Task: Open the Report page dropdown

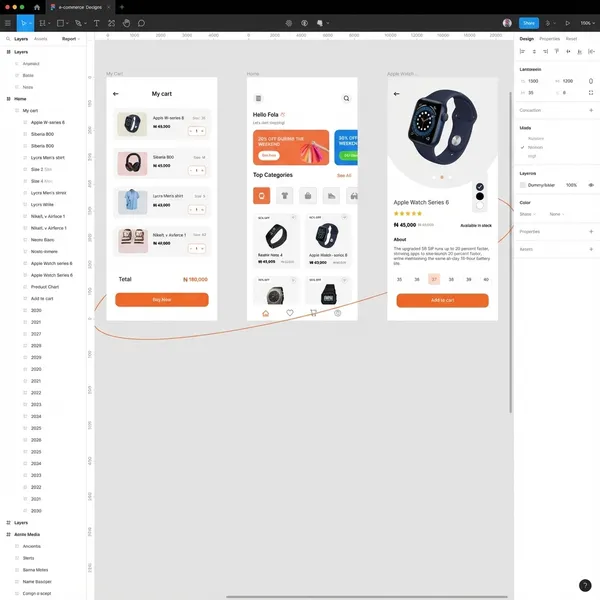Action: pos(71,39)
